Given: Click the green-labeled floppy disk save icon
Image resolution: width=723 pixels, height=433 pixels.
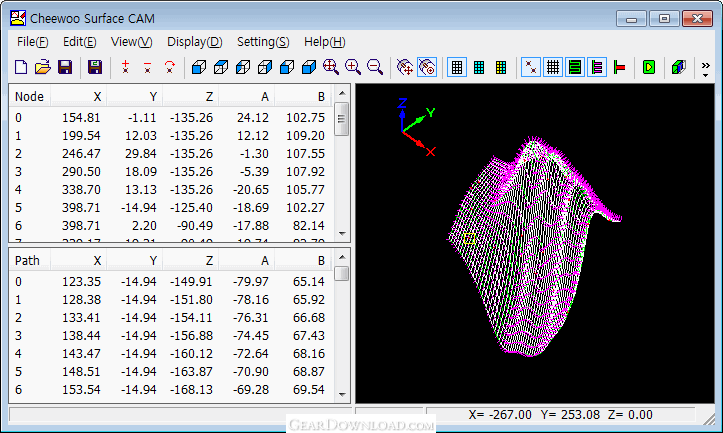Looking at the screenshot, I should pos(95,67).
